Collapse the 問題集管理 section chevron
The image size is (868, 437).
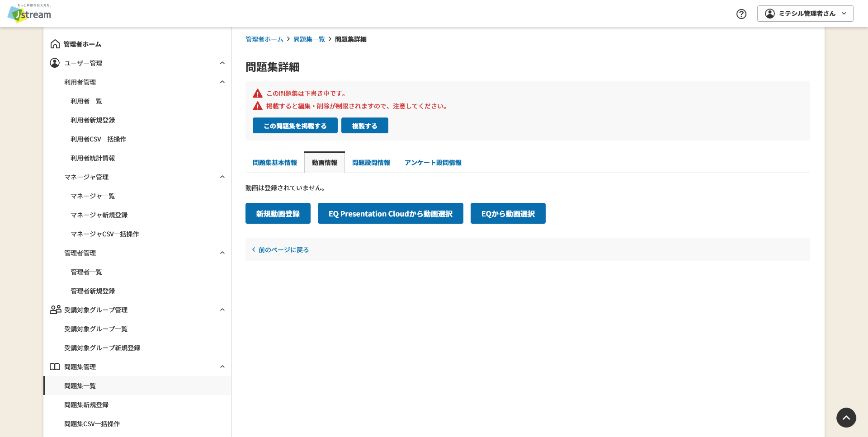click(222, 367)
